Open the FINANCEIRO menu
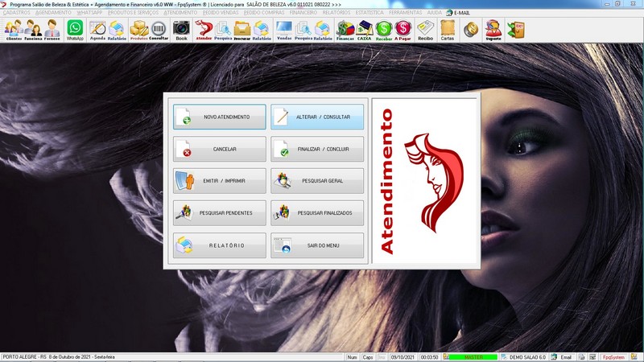This screenshot has width=644, height=362. (x=303, y=13)
